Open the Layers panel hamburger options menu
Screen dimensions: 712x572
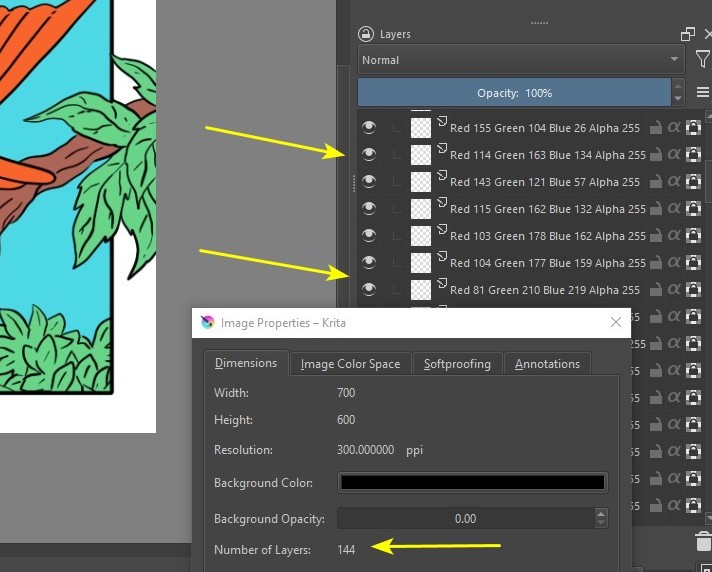pos(702,93)
